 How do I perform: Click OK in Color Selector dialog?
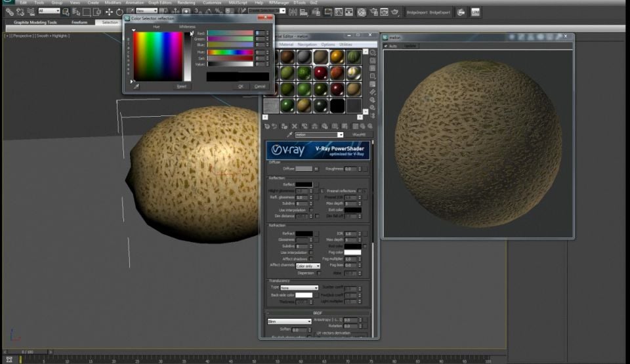(x=240, y=87)
